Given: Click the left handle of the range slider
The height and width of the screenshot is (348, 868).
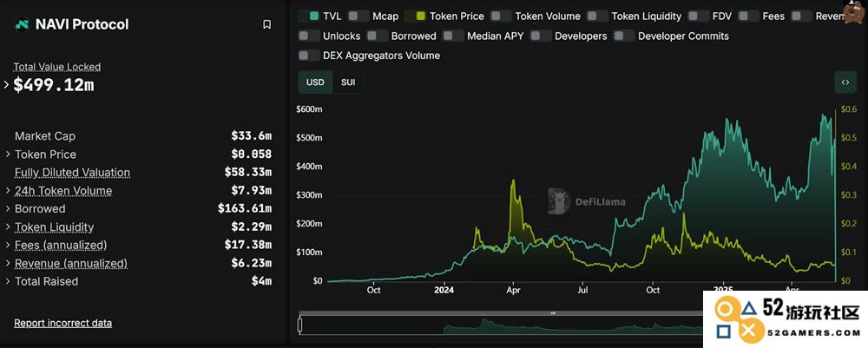Looking at the screenshot, I should (x=300, y=325).
